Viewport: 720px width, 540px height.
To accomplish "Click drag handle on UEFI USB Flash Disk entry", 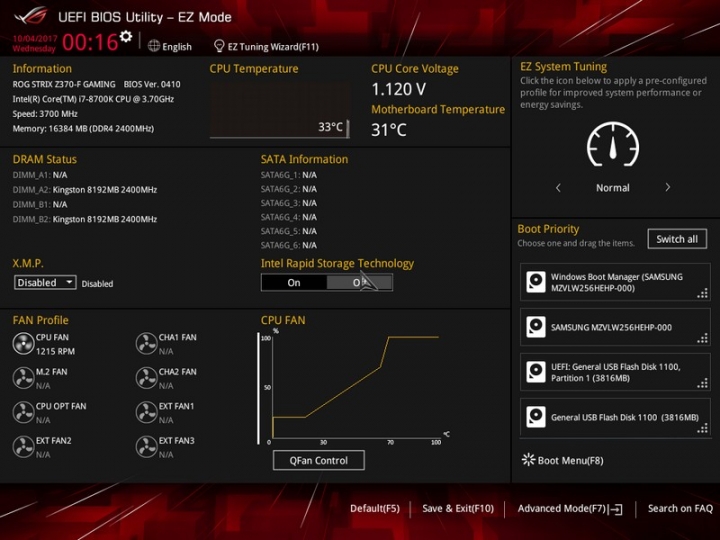I will click(x=703, y=383).
